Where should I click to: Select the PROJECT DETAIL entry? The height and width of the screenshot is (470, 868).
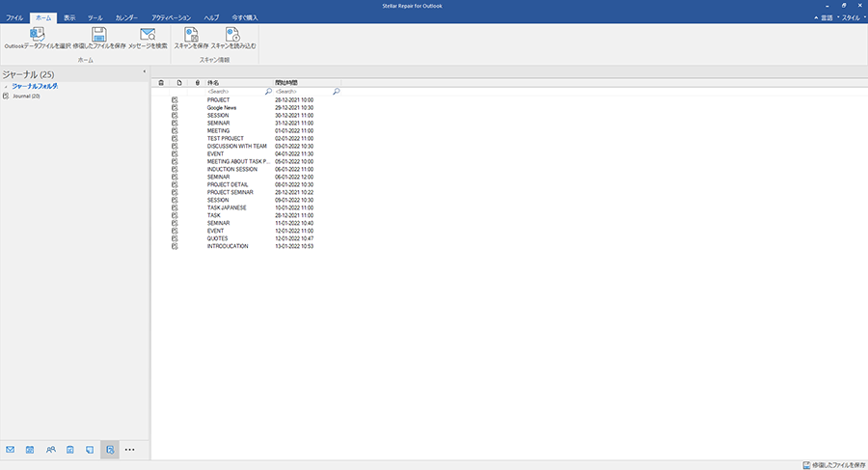228,184
